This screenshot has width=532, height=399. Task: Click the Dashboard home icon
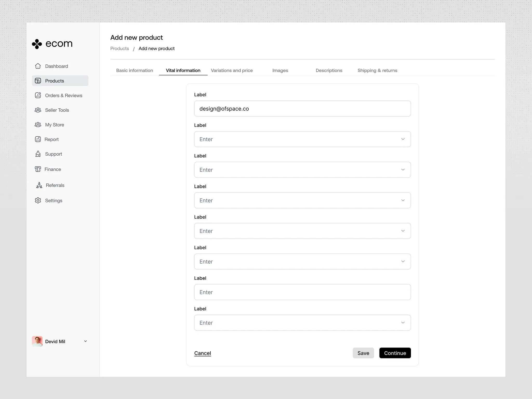tap(38, 66)
